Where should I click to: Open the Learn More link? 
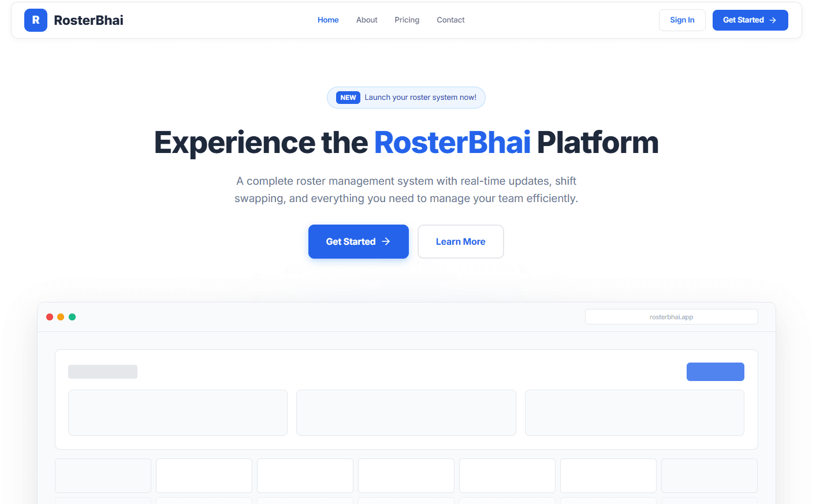(x=460, y=241)
